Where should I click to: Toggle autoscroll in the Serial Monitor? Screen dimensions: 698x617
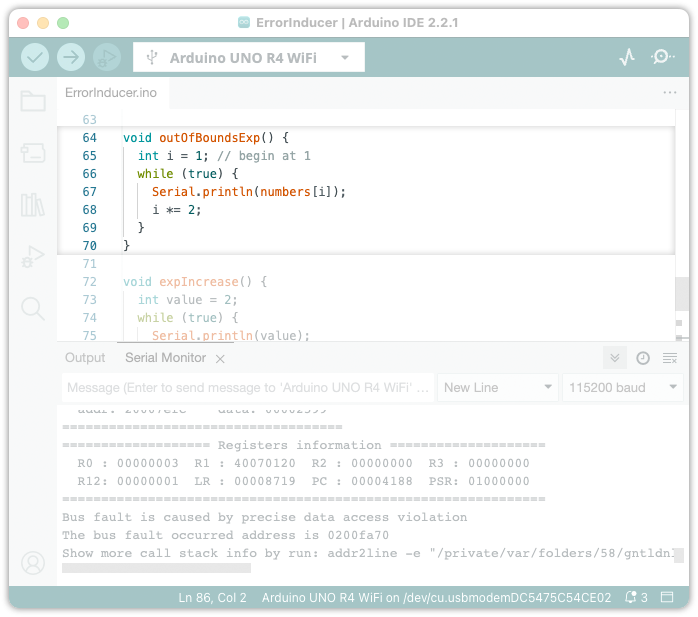615,358
